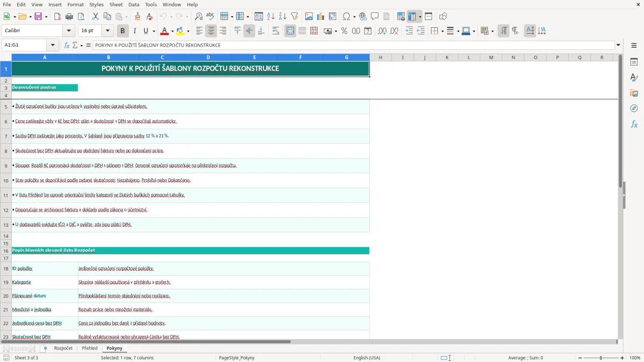Toggle Bold formatting
Screen dimensions: 644x362
click(123, 31)
